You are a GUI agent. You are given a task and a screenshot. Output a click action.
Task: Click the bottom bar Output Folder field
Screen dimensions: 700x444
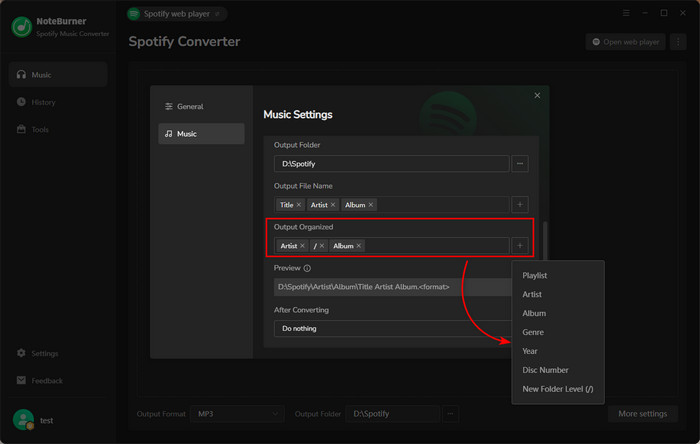pos(392,414)
